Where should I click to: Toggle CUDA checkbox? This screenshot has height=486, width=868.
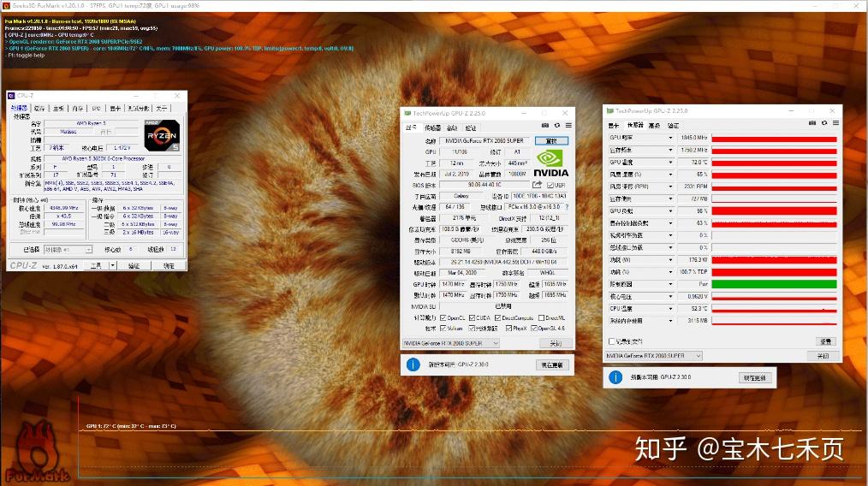pos(473,317)
